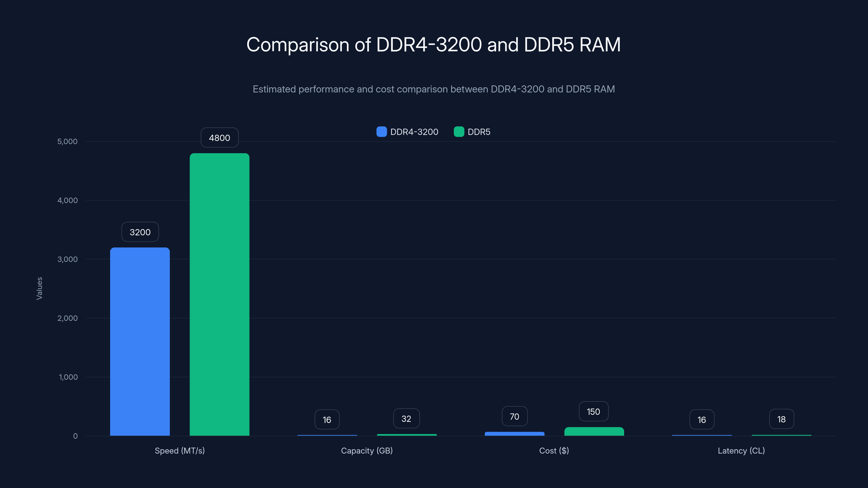
Task: Click the chart title Comparison of DDR4-3200 and DDR5 RAM
Action: pyautogui.click(x=434, y=44)
